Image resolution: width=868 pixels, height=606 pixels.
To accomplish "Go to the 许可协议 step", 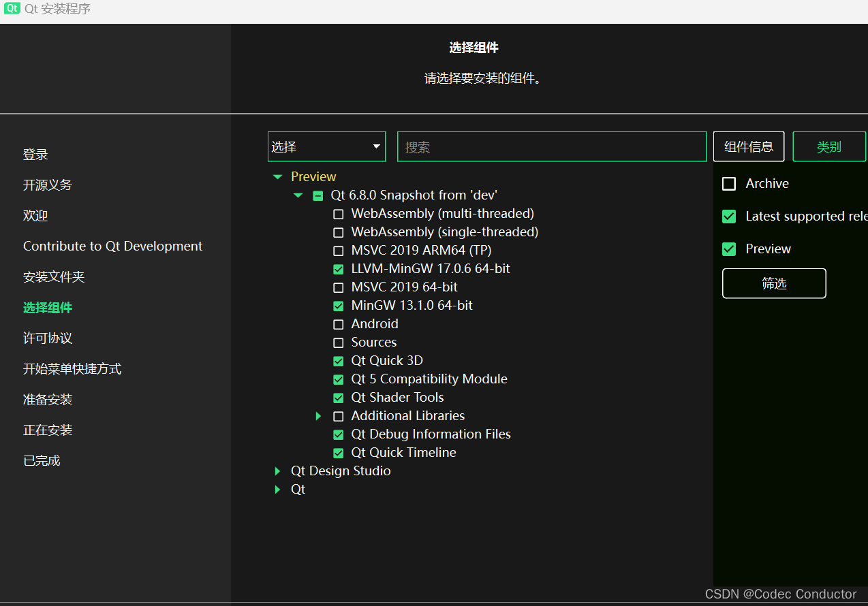I will pos(48,338).
